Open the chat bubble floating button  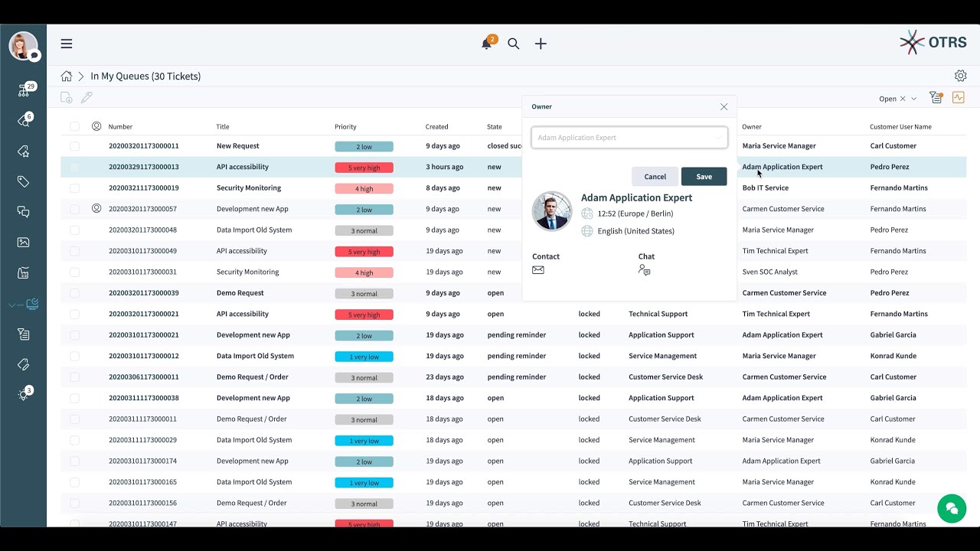pyautogui.click(x=952, y=508)
